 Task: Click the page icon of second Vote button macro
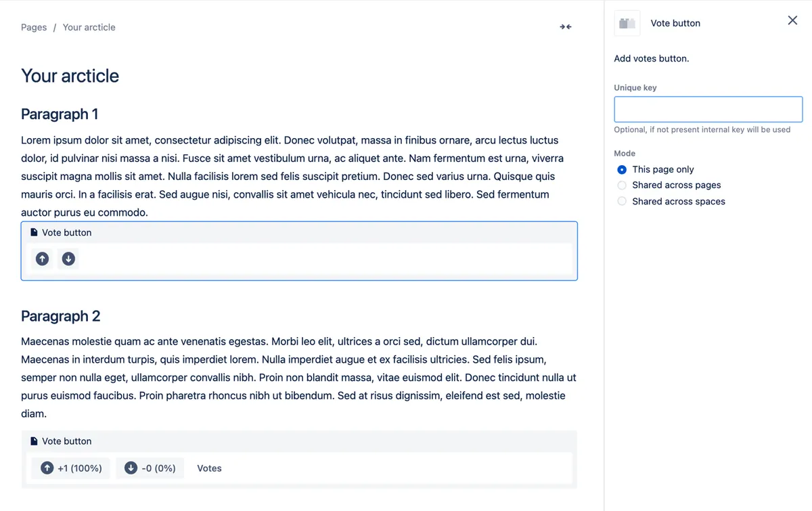click(34, 441)
